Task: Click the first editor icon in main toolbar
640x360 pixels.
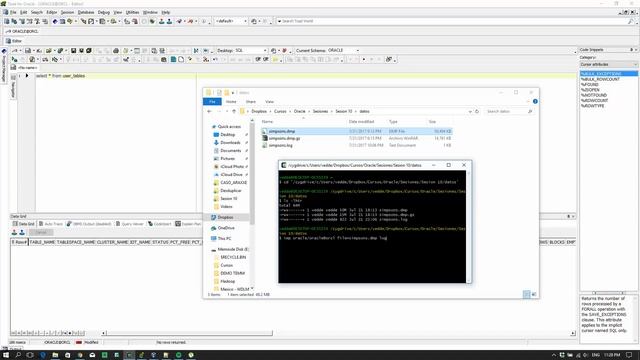Action: coord(7,21)
